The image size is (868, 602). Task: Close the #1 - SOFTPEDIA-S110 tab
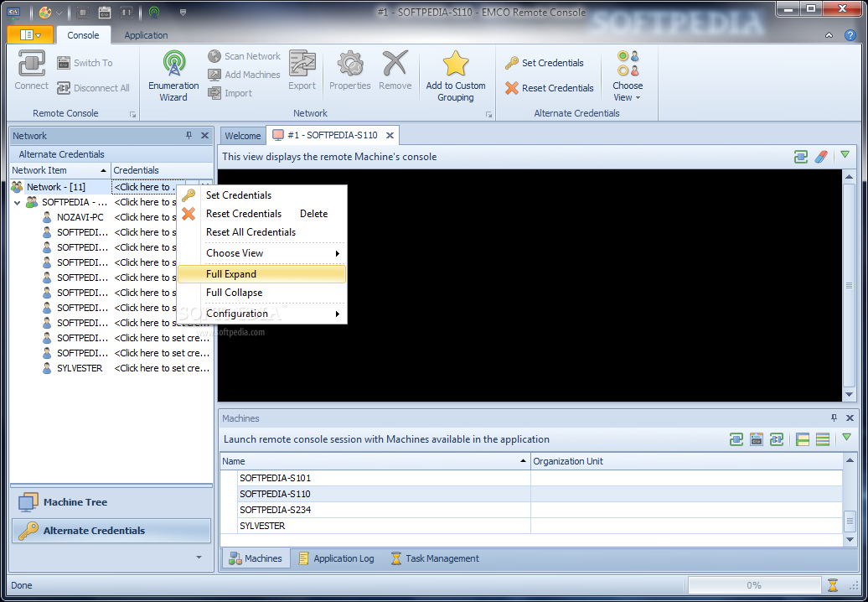(x=390, y=135)
